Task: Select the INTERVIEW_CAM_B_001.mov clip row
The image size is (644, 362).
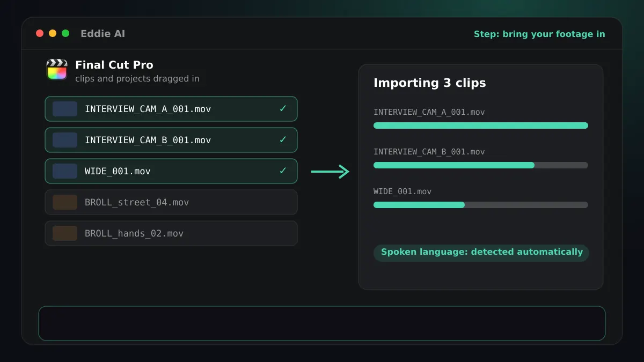Action: coord(171,140)
